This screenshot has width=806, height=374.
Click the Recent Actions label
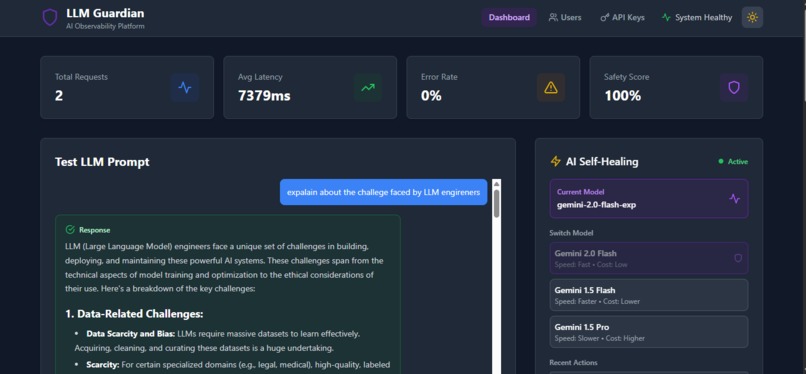coord(574,362)
